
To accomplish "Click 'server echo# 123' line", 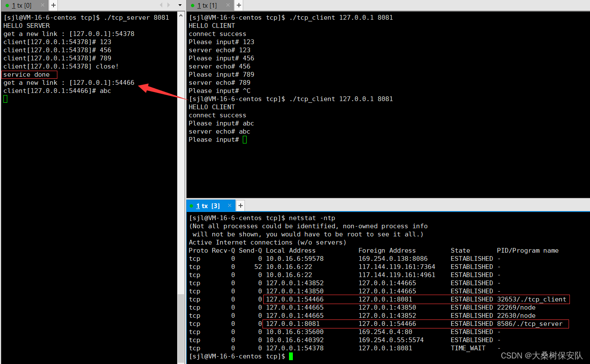I will pyautogui.click(x=220, y=50).
